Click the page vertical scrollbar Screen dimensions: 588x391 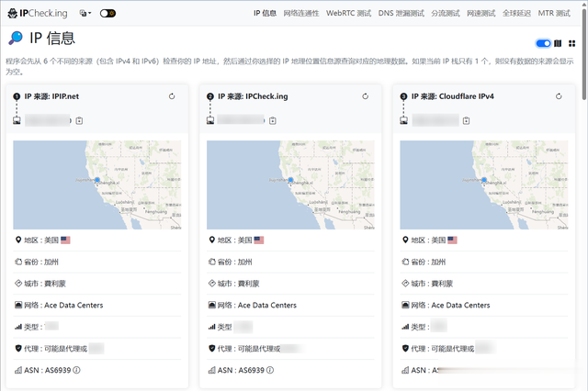click(584, 54)
